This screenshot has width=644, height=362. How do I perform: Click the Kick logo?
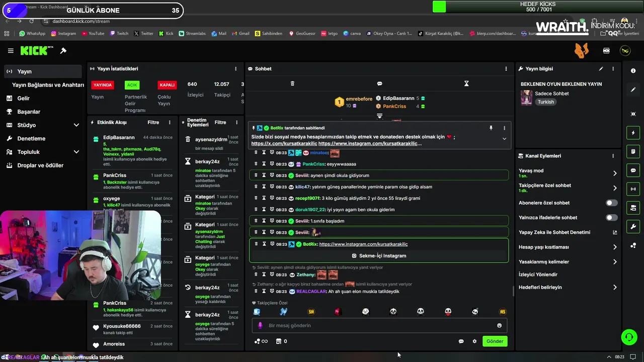37,51
